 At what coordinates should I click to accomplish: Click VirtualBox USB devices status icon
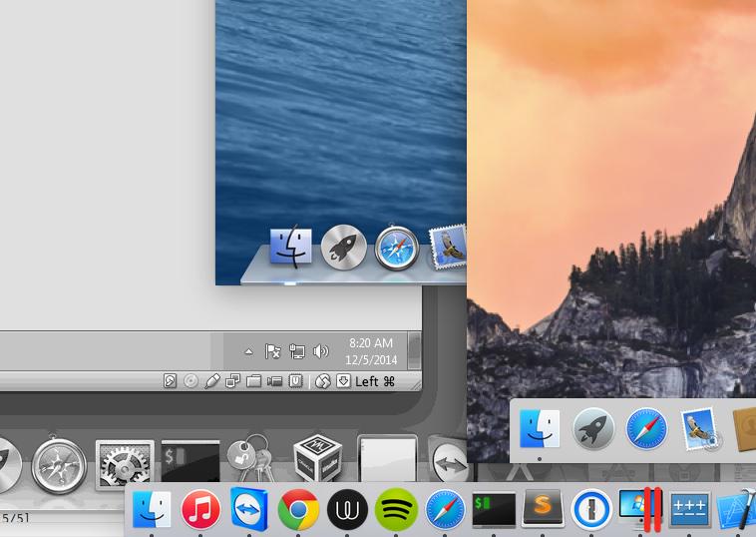click(x=212, y=381)
